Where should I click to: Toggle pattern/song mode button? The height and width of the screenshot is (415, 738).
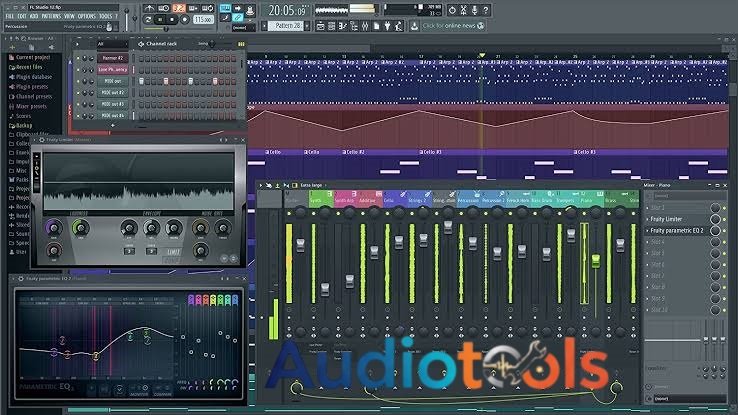coord(149,20)
